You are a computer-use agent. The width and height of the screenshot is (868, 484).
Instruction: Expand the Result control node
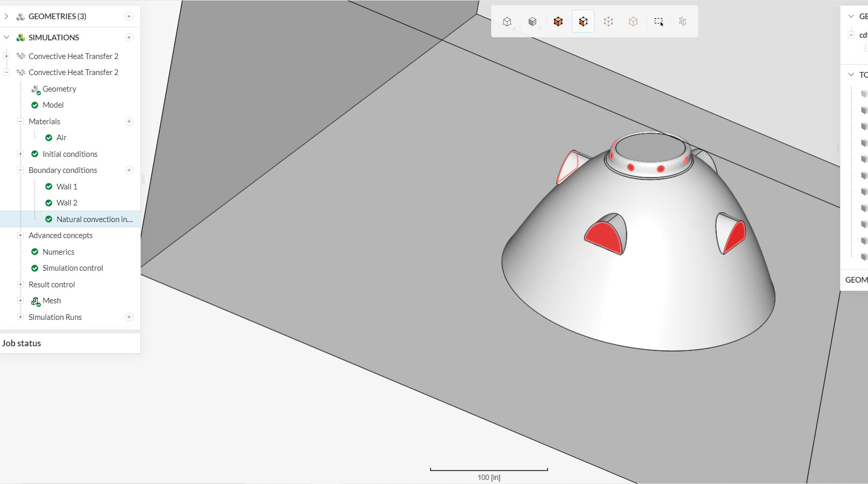click(20, 284)
